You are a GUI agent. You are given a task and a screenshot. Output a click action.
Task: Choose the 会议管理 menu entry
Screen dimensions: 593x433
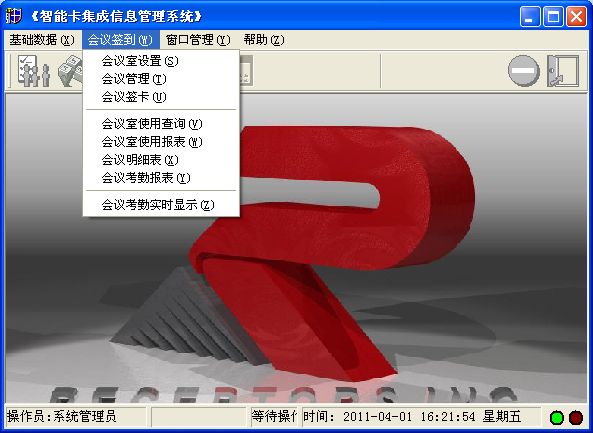pyautogui.click(x=161, y=79)
